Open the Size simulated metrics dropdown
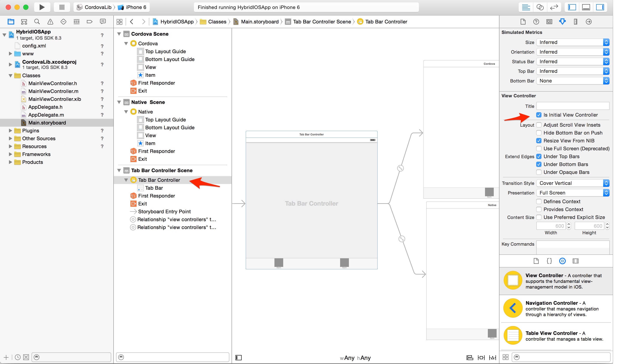The image size is (622, 364). point(573,42)
